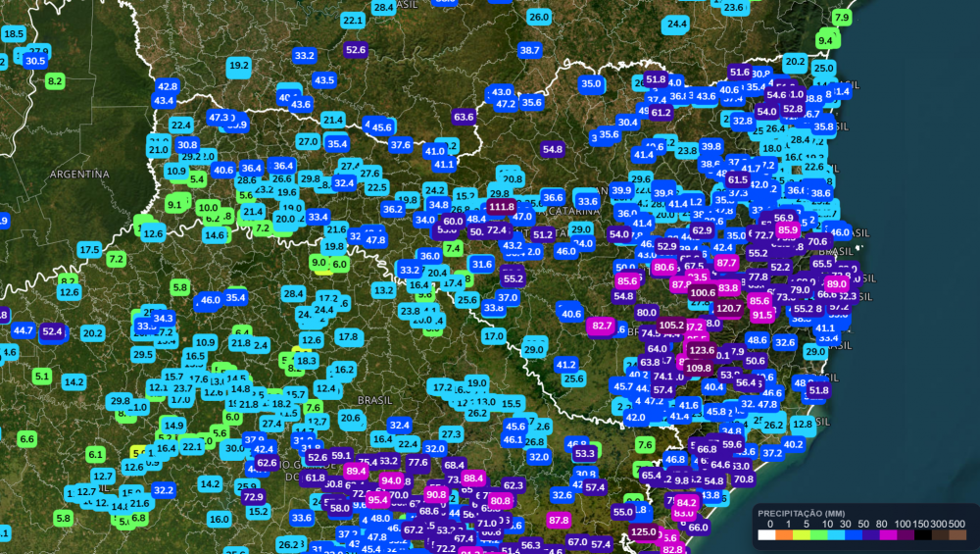
Task: Click the 84.2 precipitation reading
Action: pos(686,502)
